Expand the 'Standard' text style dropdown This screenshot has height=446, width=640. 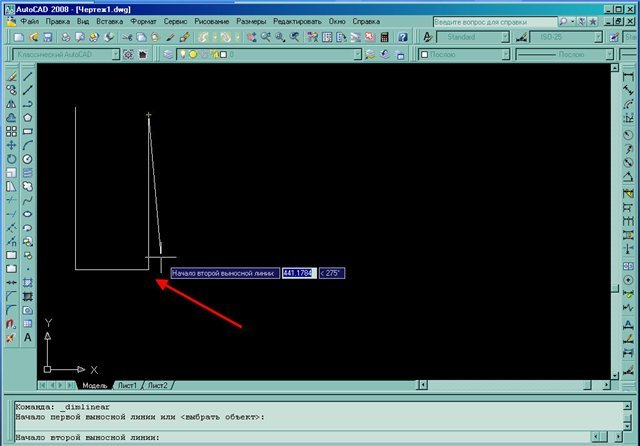pos(505,38)
